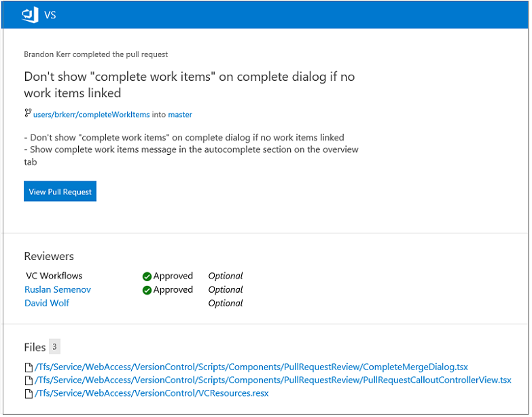Click the files count badge showing 3
Screen dimensions: 532x417
point(55,347)
